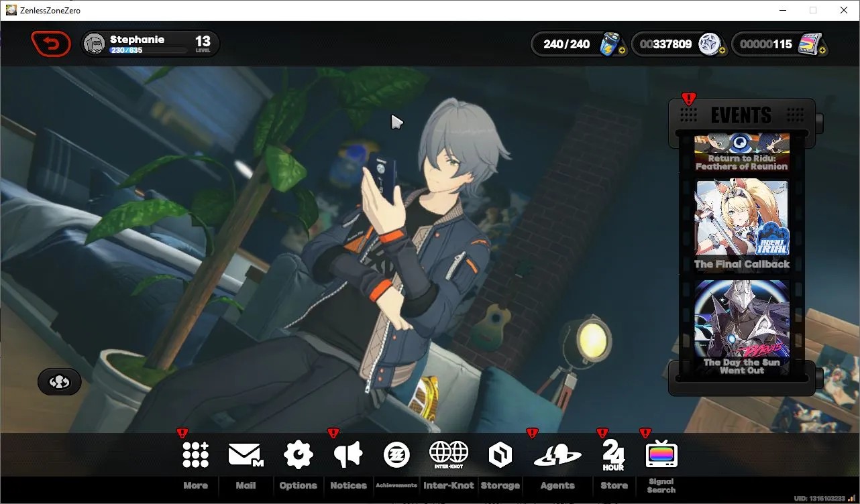Select the Mail label in bottom menu
This screenshot has height=504, width=860.
[x=246, y=485]
